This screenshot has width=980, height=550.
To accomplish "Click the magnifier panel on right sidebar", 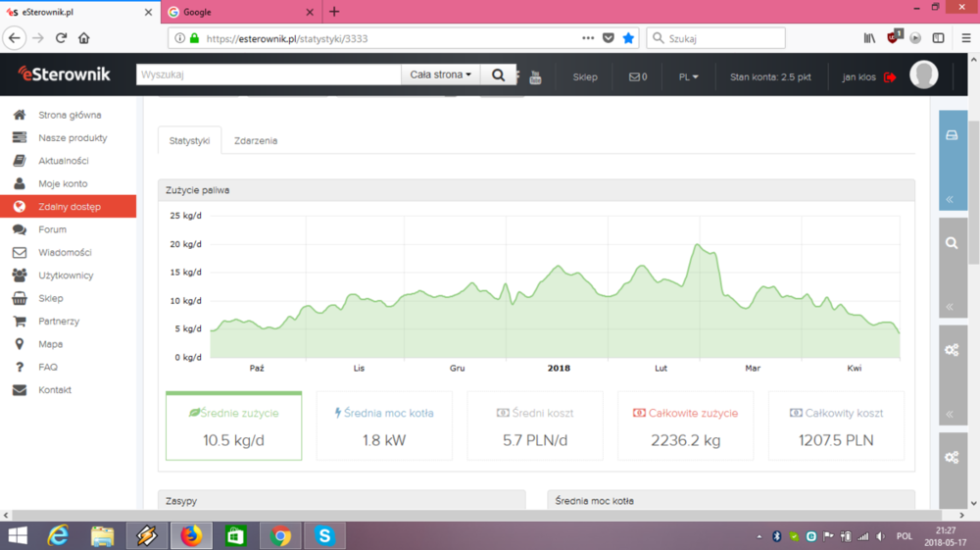I will click(952, 242).
